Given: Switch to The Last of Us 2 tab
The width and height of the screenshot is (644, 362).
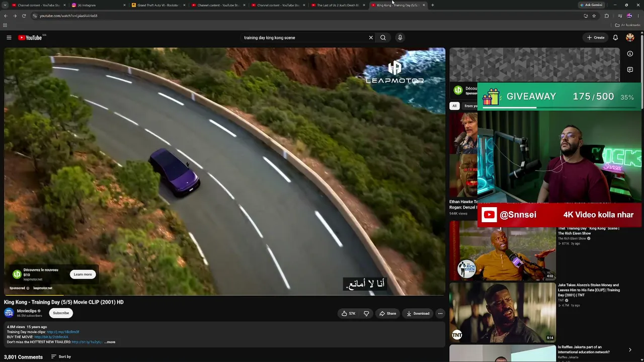Looking at the screenshot, I should (338, 5).
